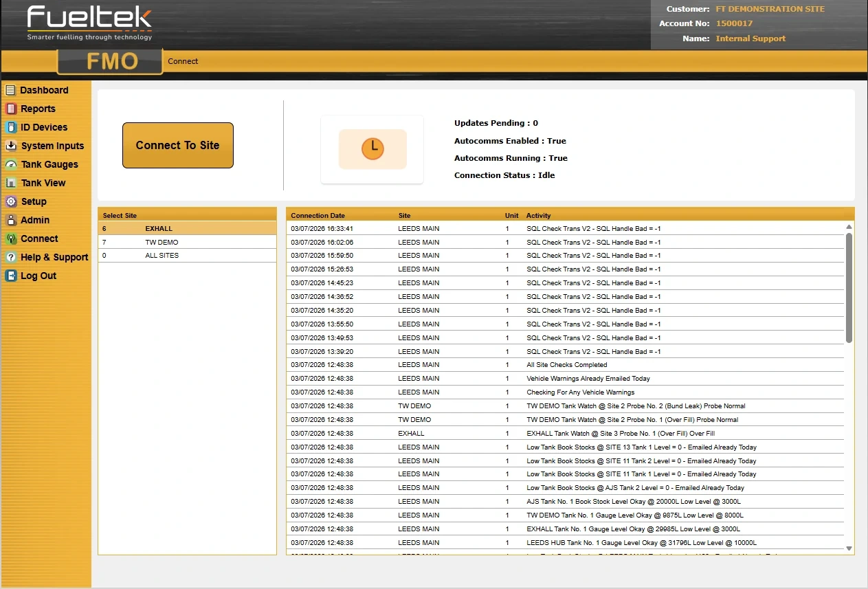Click the 03/07/2026 16:02:06 log entry
Viewport: 868px width, 589px height.
pos(565,242)
